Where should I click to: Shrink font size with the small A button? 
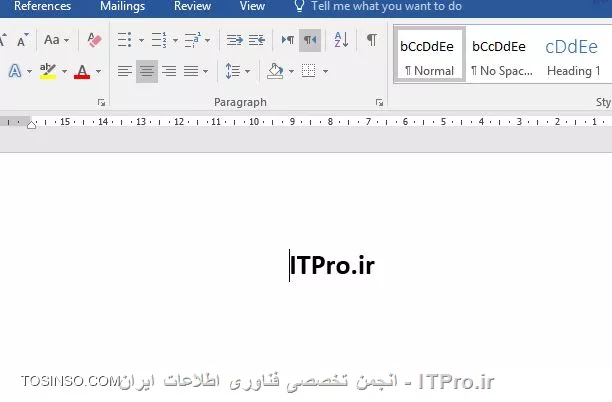coord(22,40)
